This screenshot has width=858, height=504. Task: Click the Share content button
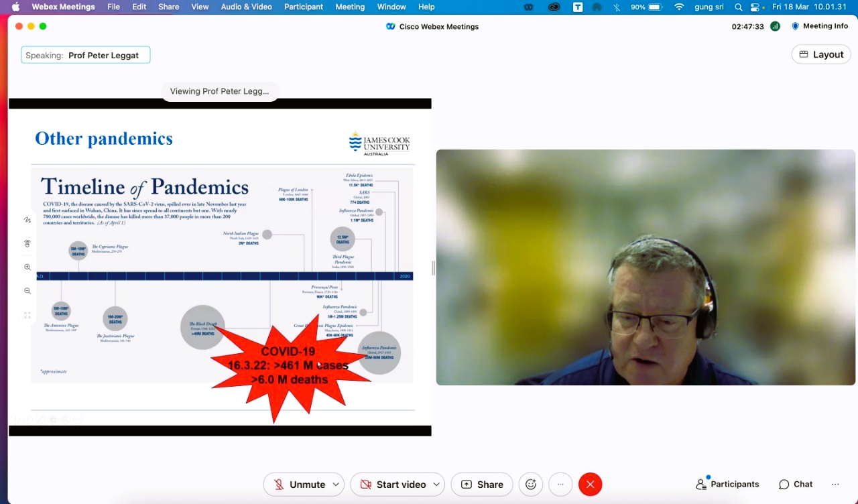pos(482,485)
